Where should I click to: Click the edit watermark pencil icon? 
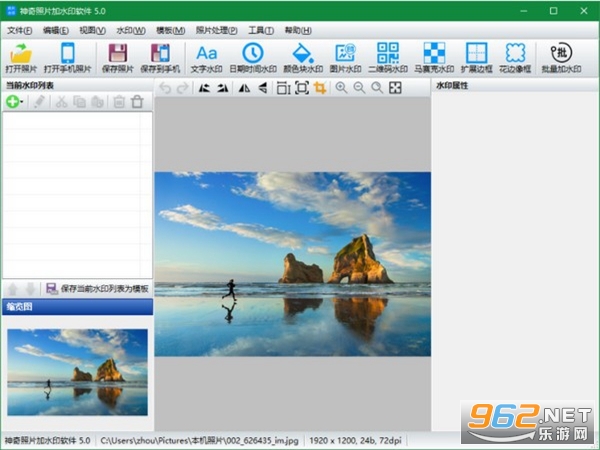pyautogui.click(x=39, y=102)
